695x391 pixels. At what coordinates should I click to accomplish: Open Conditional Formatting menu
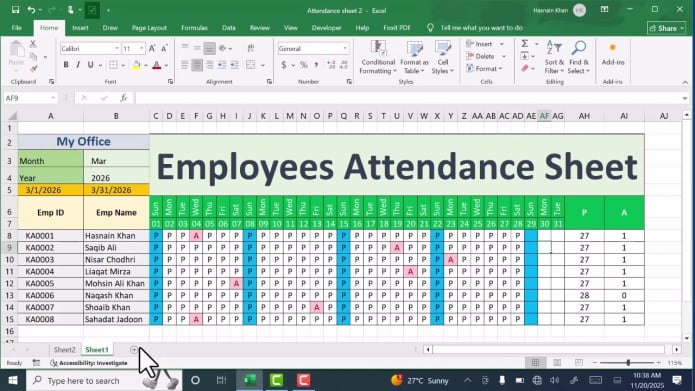pyautogui.click(x=378, y=58)
